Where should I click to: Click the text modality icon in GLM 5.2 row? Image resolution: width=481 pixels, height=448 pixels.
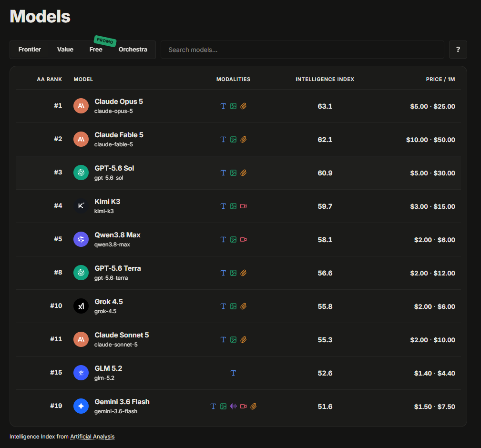(233, 373)
